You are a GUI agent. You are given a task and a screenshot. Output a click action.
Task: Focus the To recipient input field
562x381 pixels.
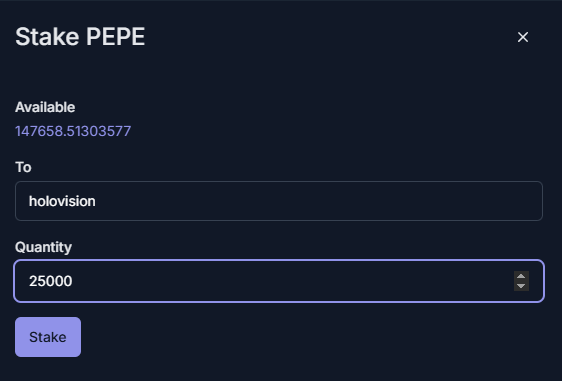(x=279, y=201)
